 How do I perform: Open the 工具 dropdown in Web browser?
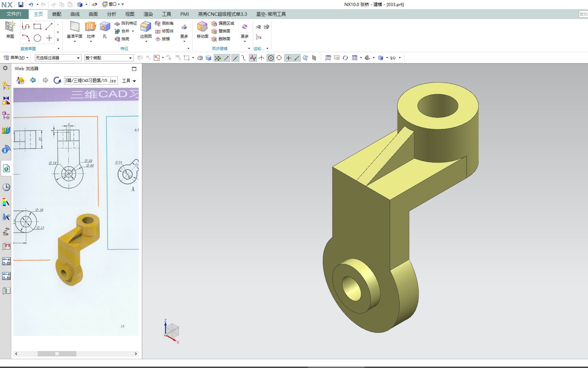pos(129,81)
